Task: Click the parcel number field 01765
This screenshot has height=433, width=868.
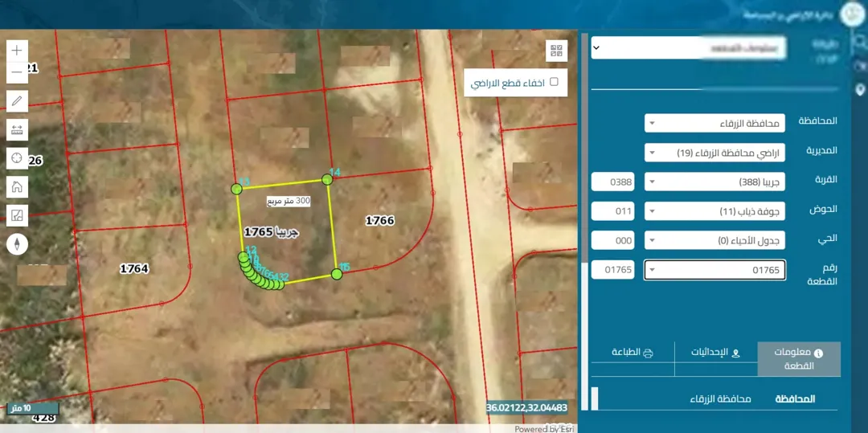Action: click(612, 270)
